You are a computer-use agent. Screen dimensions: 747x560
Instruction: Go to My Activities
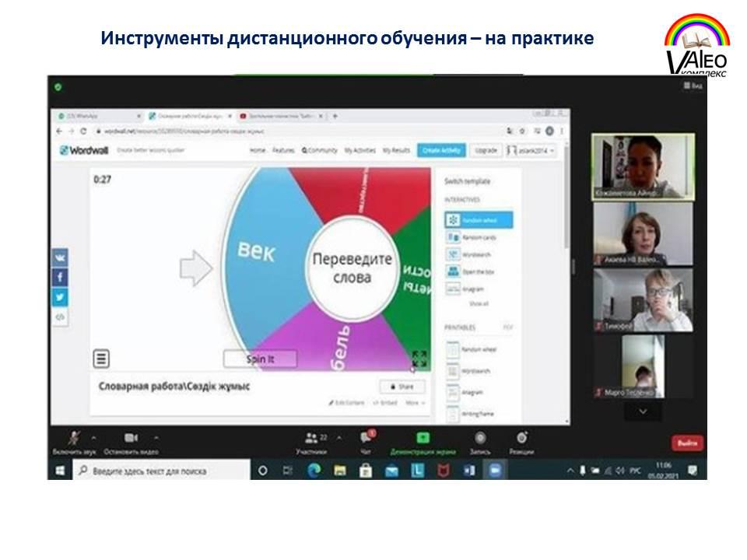point(360,150)
